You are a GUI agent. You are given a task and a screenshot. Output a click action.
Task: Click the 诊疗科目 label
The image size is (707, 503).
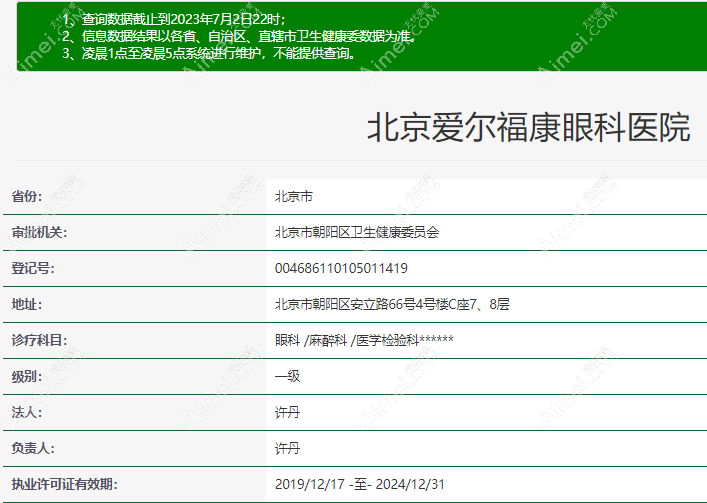(39, 340)
